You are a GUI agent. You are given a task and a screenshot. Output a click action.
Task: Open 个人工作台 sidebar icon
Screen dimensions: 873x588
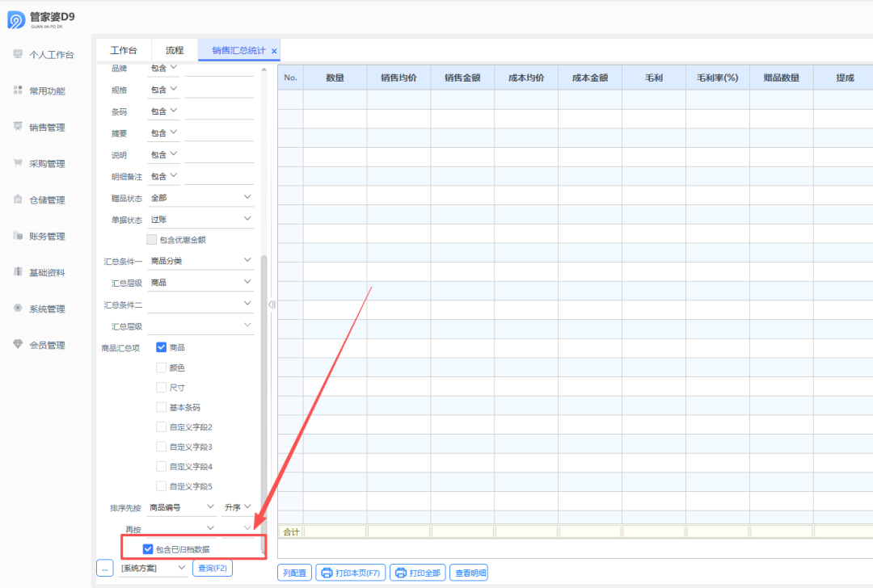click(x=18, y=54)
